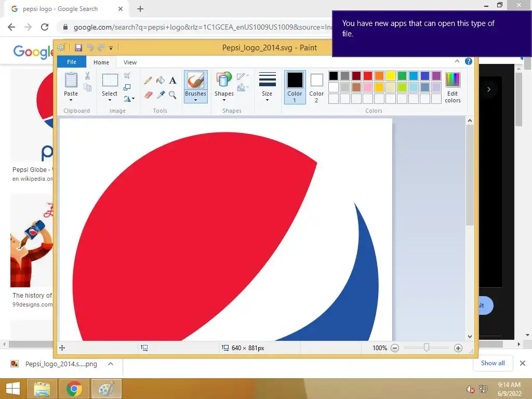Expand the Shapes dropdown arrow
This screenshot has width=532, height=399.
coord(224,100)
